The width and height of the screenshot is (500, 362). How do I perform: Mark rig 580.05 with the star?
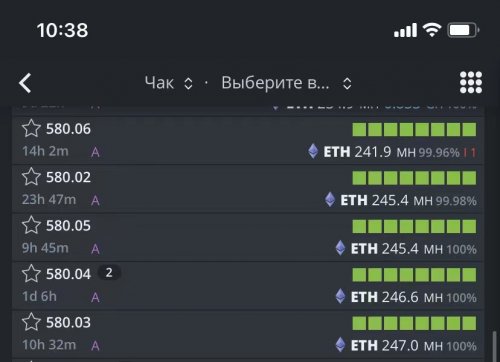click(x=31, y=225)
